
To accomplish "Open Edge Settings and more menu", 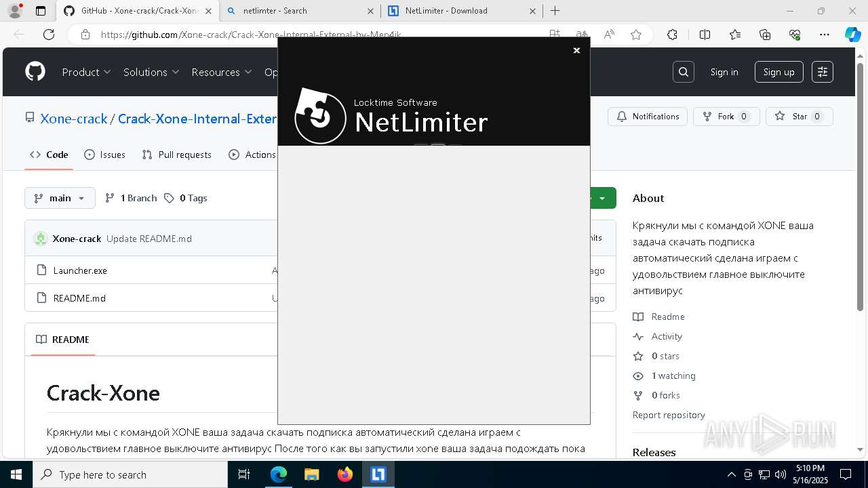I will point(825,35).
